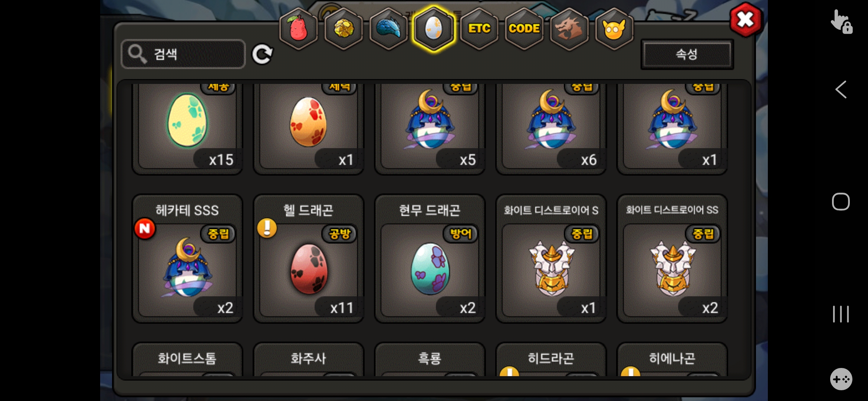Select the blue dragon scale tab
The height and width of the screenshot is (401, 868).
(x=388, y=29)
